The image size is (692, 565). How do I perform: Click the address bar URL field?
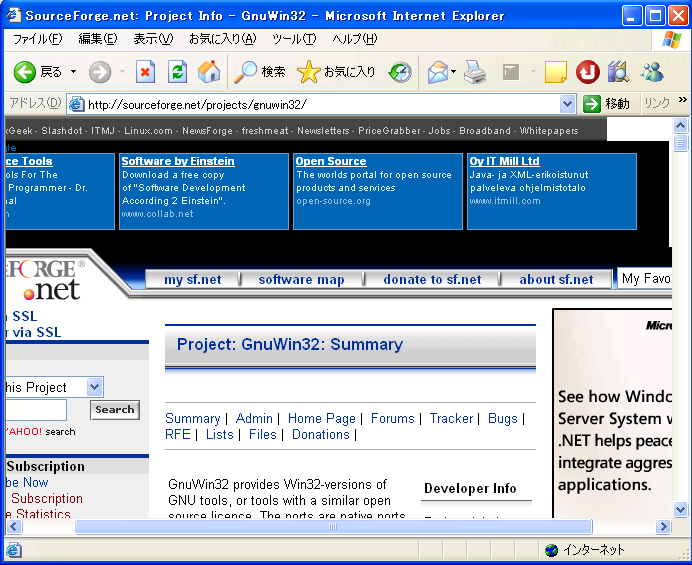[322, 105]
